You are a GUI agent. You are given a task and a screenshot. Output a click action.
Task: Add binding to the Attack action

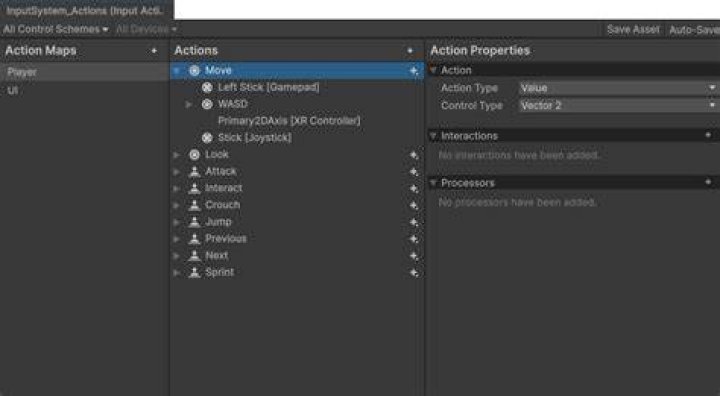[414, 172]
